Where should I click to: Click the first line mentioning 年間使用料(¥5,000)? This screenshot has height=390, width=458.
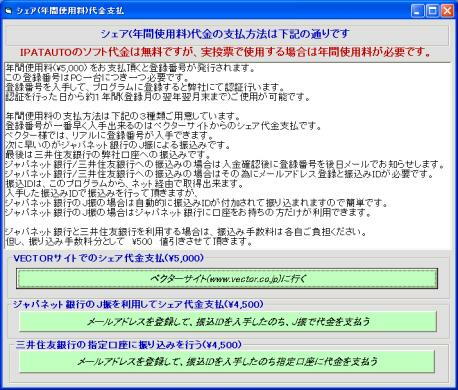(x=131, y=68)
